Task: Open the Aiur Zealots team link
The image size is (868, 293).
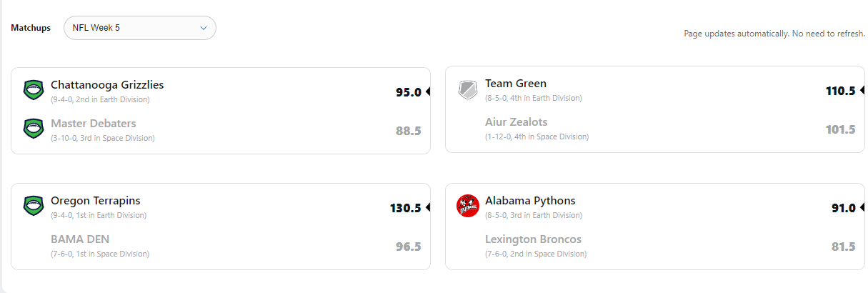Action: [x=517, y=122]
